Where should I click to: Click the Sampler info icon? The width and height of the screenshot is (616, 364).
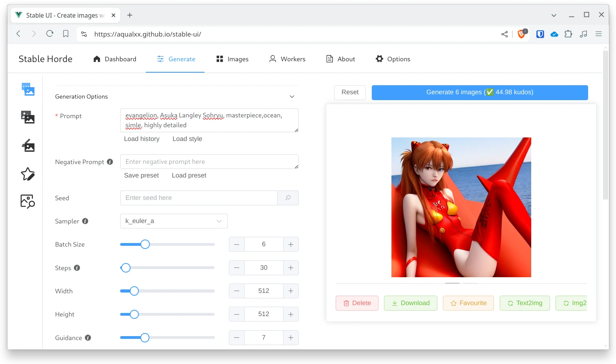point(85,221)
